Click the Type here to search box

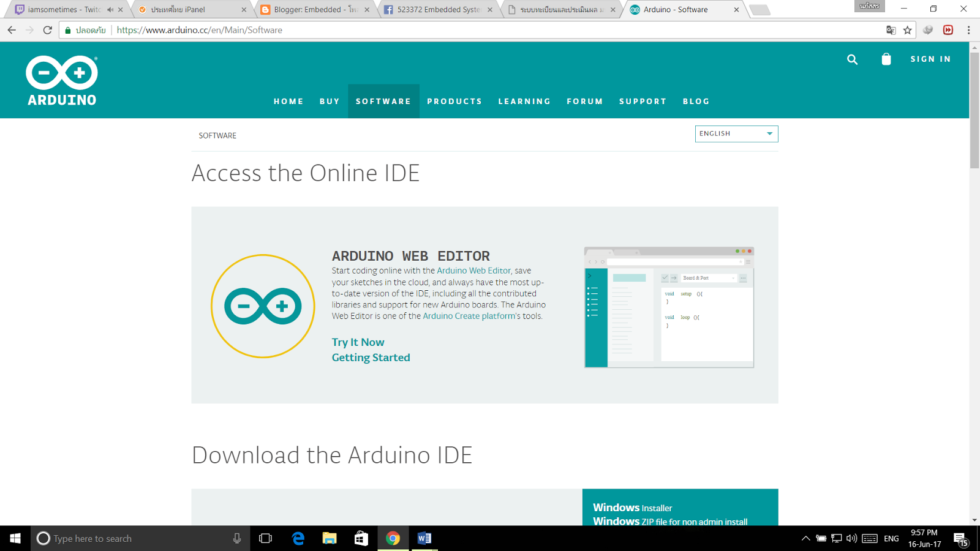140,538
